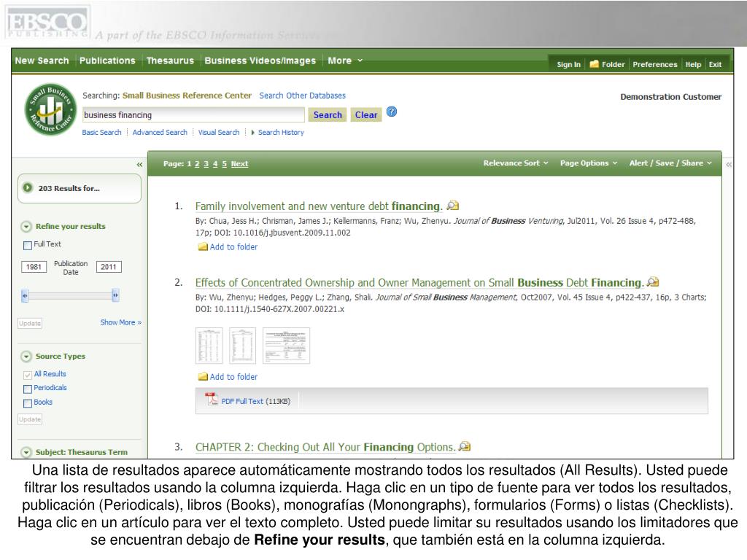The width and height of the screenshot is (747, 560).
Task: Click the PDF icon for PDF Full Text
Action: 211,399
